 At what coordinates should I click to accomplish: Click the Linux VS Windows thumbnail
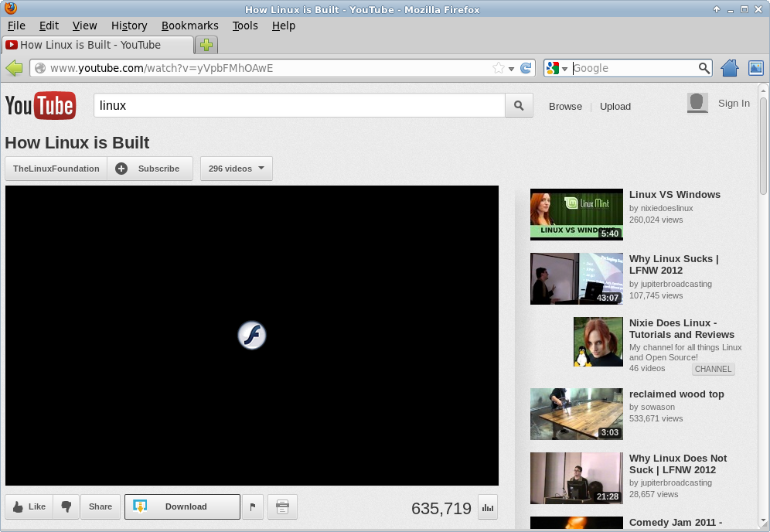click(x=577, y=215)
